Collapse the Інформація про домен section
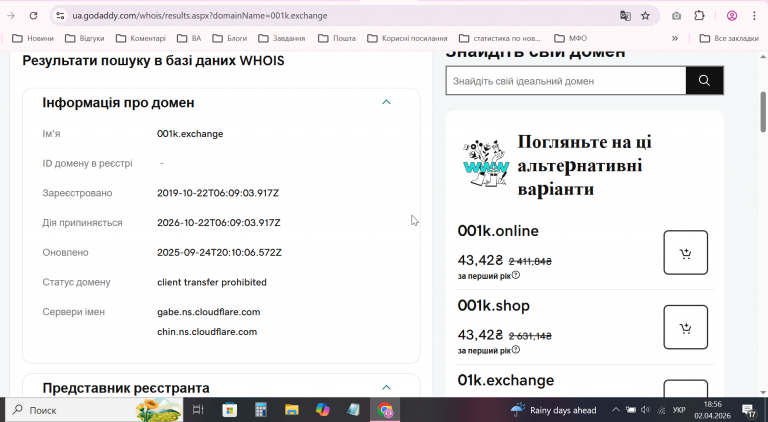 click(386, 102)
